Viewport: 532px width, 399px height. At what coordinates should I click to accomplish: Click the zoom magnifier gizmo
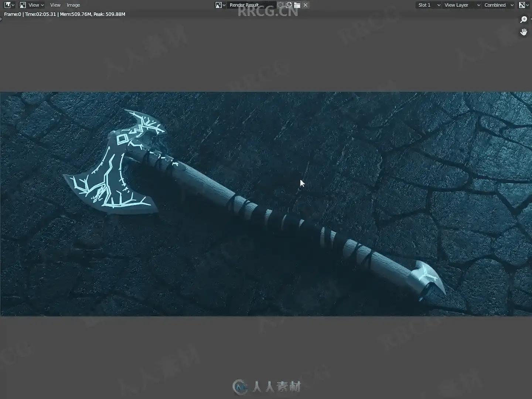pyautogui.click(x=524, y=20)
